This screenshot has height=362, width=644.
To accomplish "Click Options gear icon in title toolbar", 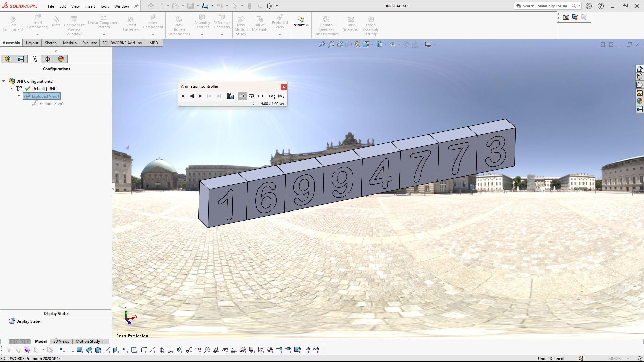I will point(270,6).
